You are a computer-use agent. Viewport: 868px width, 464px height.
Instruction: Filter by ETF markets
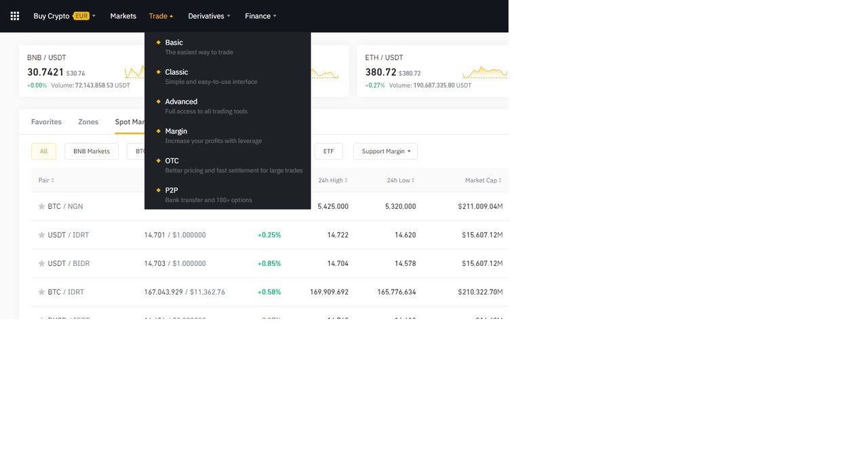(329, 151)
